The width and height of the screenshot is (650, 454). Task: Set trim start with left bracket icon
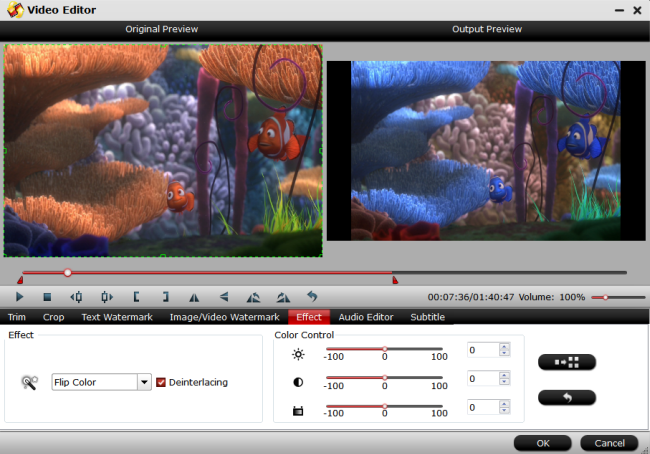click(x=136, y=297)
